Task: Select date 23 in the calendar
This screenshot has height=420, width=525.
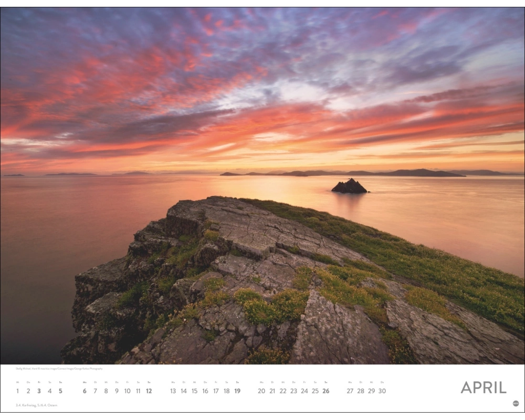Action: pyautogui.click(x=293, y=391)
